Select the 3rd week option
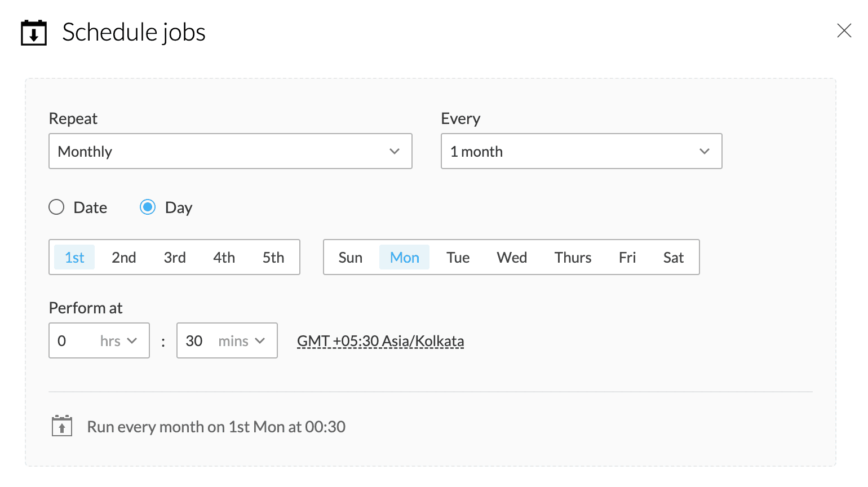The image size is (868, 487). pos(175,258)
